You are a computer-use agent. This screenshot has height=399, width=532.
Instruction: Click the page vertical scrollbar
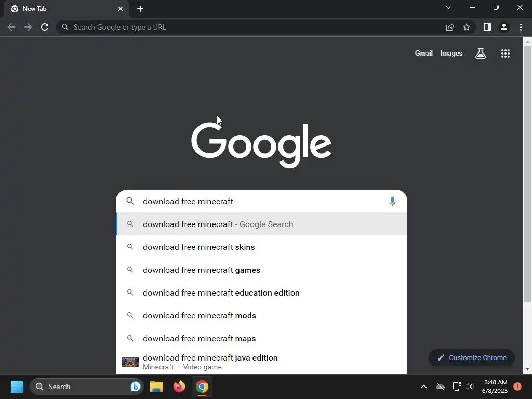(527, 174)
